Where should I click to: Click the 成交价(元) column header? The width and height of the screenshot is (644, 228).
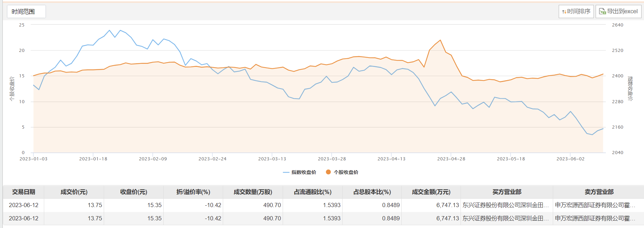pyautogui.click(x=74, y=192)
